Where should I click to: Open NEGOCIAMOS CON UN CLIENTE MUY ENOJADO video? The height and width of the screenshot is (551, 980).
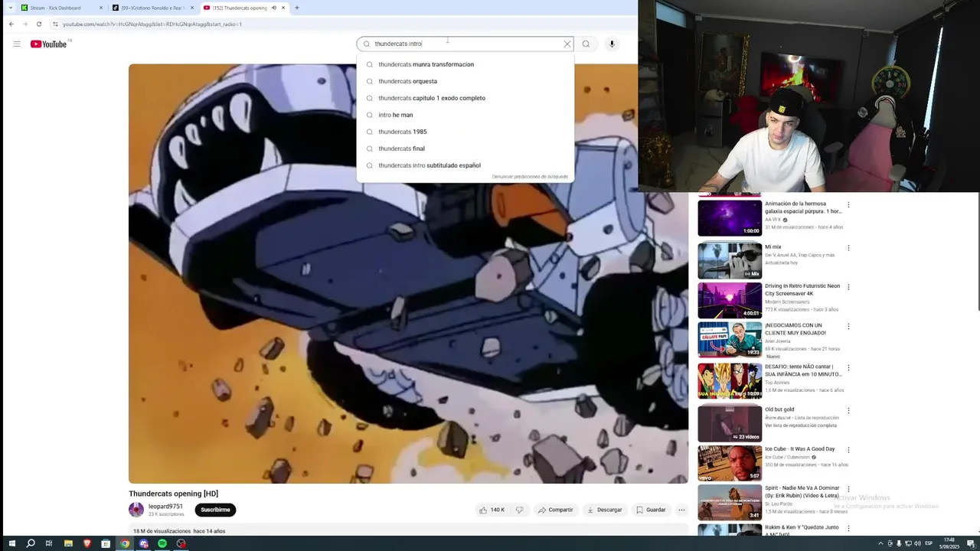pyautogui.click(x=730, y=339)
